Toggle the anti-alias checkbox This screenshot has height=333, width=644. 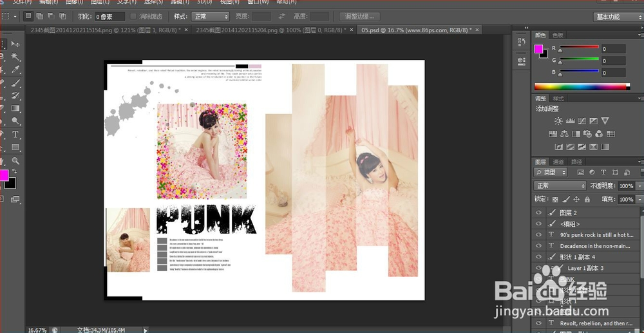point(133,16)
